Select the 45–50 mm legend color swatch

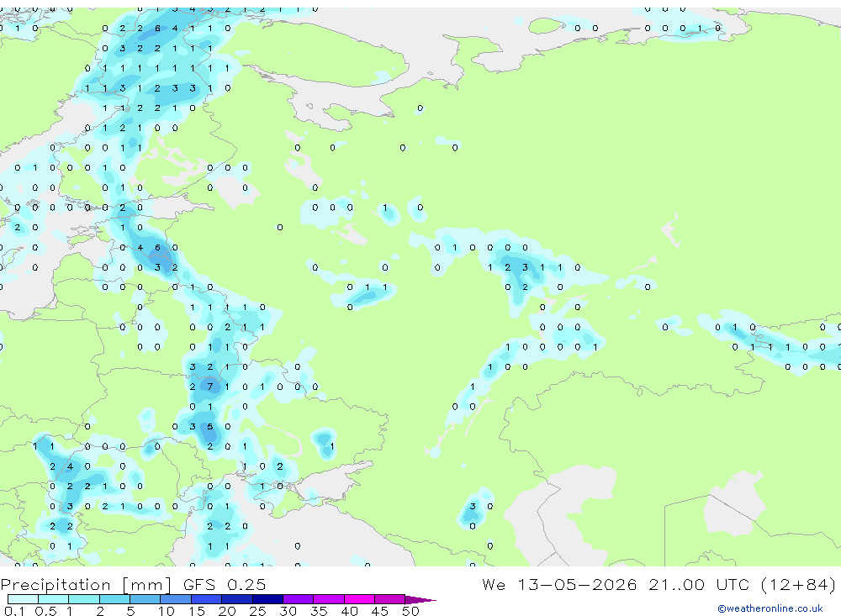(390, 599)
